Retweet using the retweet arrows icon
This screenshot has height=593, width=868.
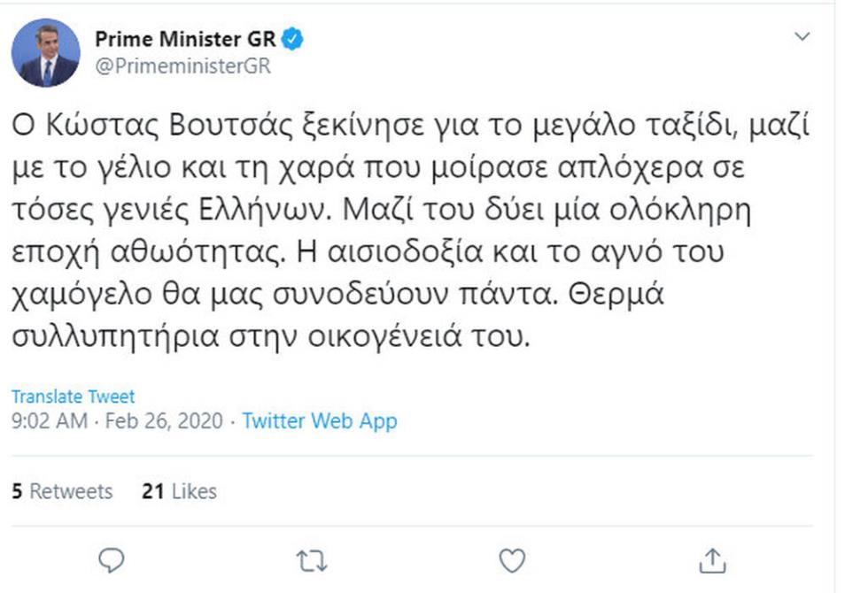pyautogui.click(x=312, y=559)
